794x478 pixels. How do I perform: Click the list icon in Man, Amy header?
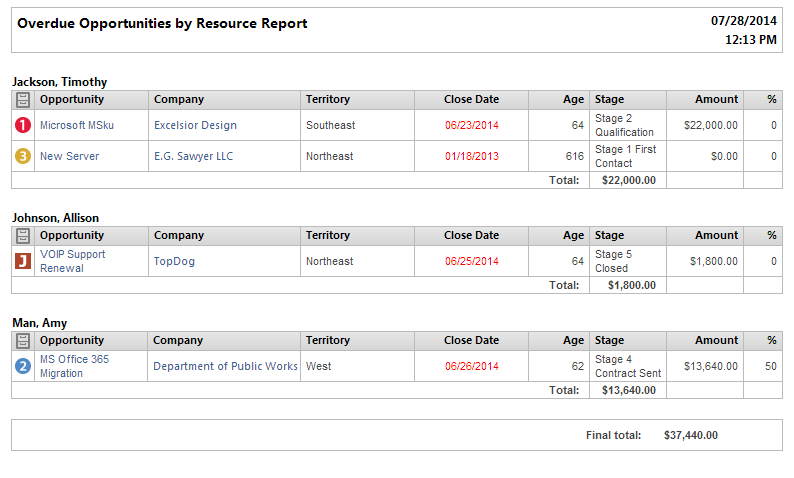23,341
